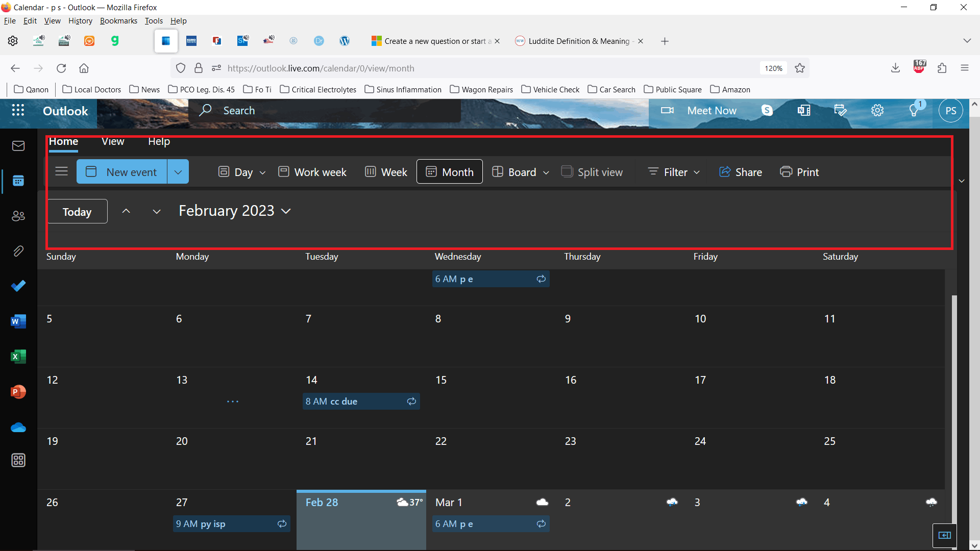
Task: Launch Word from the sidebar
Action: coord(18,321)
